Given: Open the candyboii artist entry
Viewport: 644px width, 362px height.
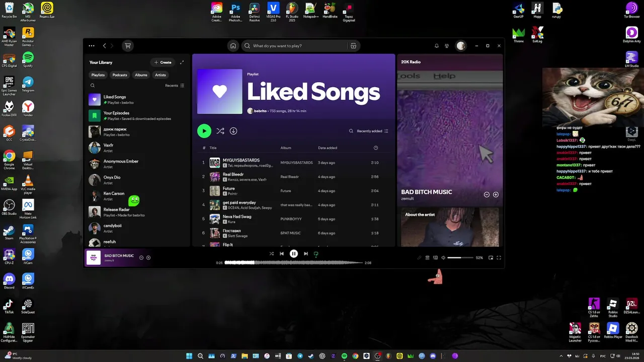Looking at the screenshot, I should pos(137,228).
